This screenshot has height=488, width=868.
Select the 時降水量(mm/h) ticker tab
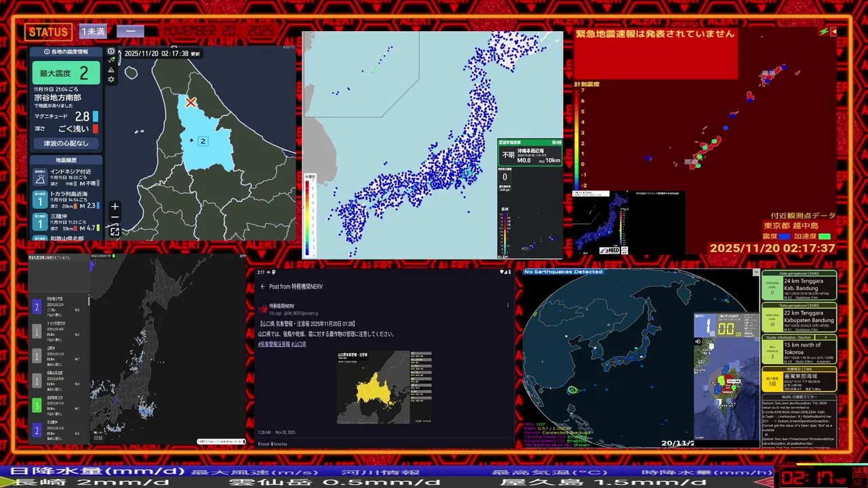[707, 472]
